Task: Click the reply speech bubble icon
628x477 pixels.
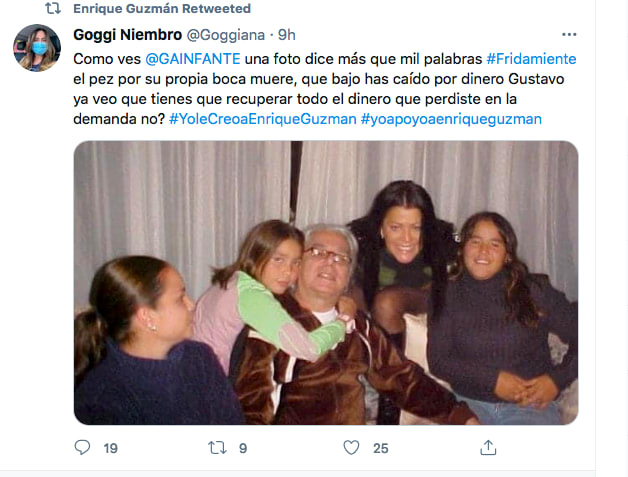Action: click(x=83, y=447)
